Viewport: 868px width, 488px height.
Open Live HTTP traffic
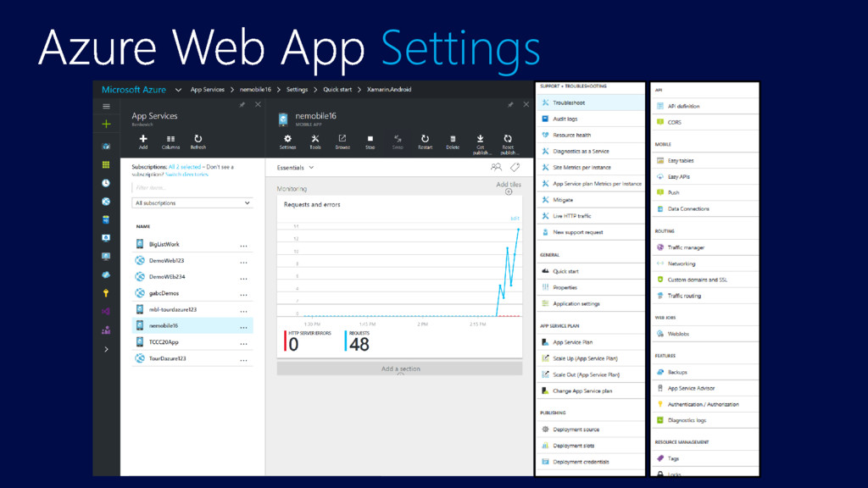pyautogui.click(x=590, y=216)
